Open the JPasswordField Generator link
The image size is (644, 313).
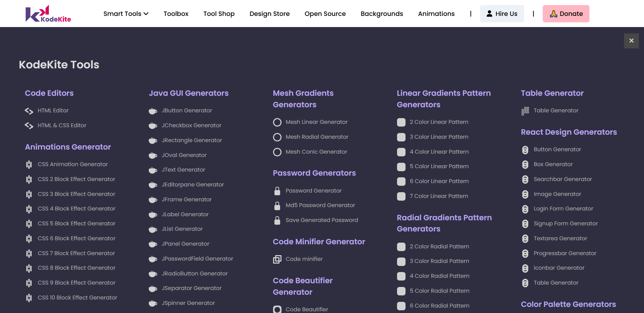pos(197,259)
